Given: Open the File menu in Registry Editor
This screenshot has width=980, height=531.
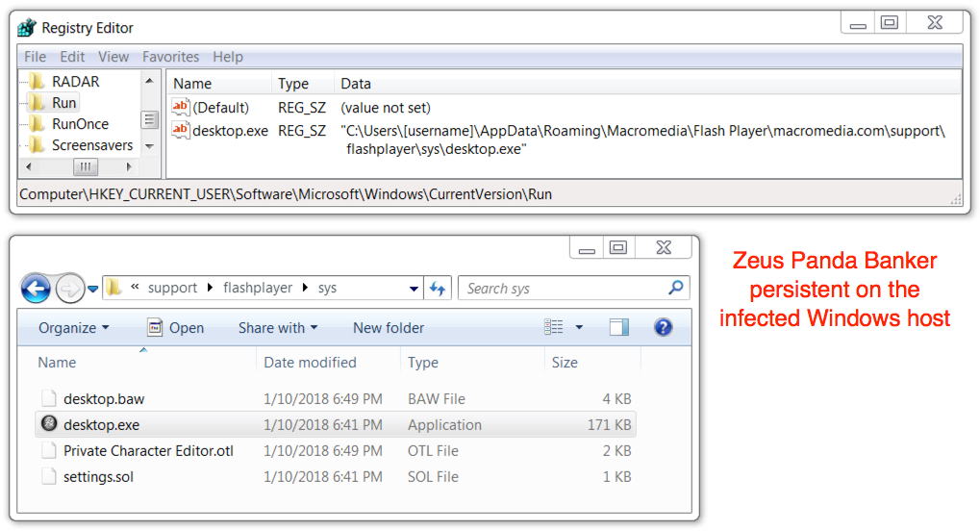Looking at the screenshot, I should [x=35, y=57].
